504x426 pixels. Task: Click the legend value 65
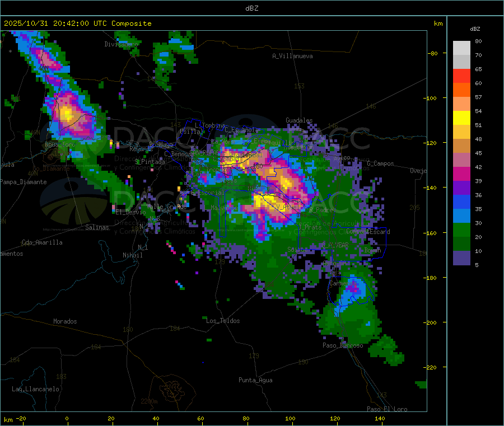point(478,69)
